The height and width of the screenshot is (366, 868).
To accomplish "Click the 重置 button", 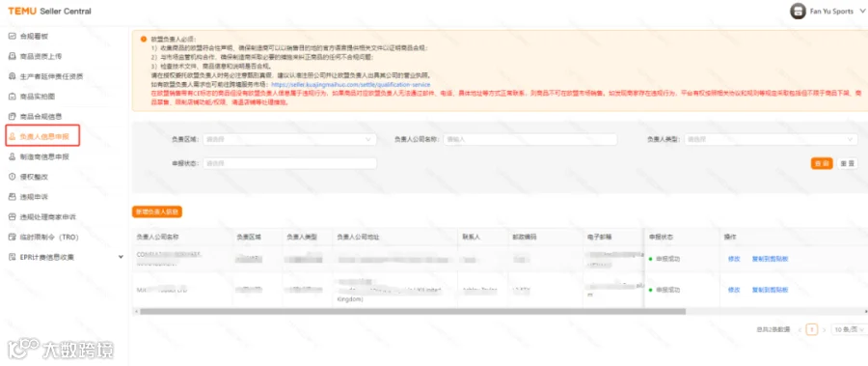I will pos(847,163).
